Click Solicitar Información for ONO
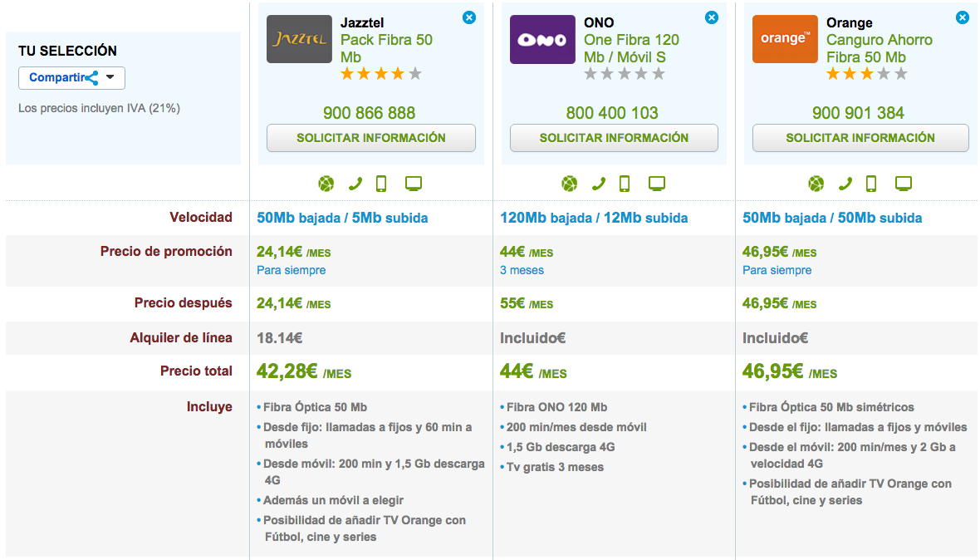980x560 pixels. (x=614, y=137)
